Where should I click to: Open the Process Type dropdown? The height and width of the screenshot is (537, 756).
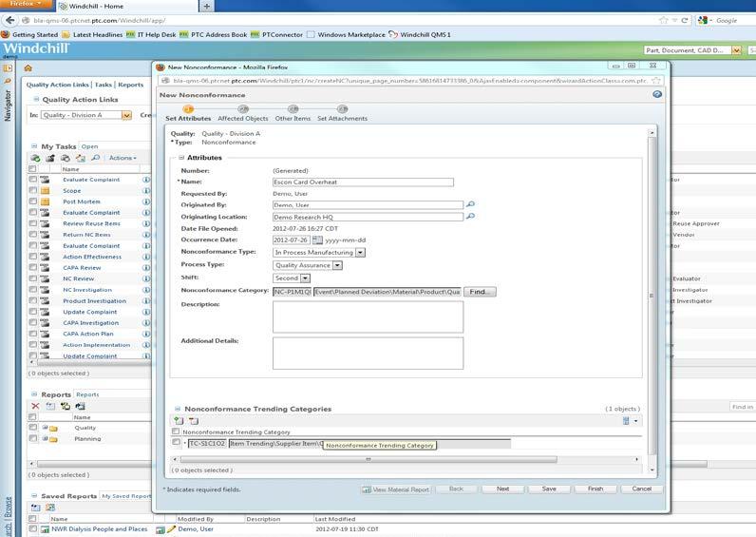click(x=337, y=265)
